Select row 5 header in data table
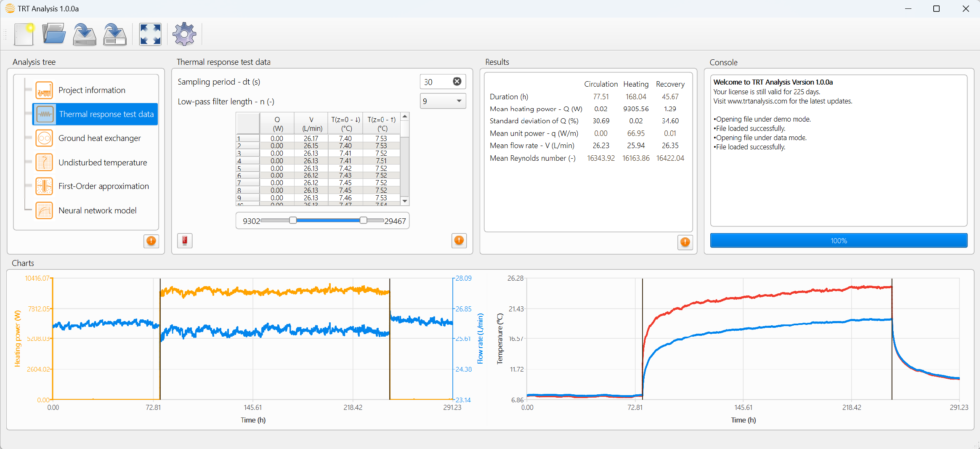The width and height of the screenshot is (980, 449). [248, 168]
